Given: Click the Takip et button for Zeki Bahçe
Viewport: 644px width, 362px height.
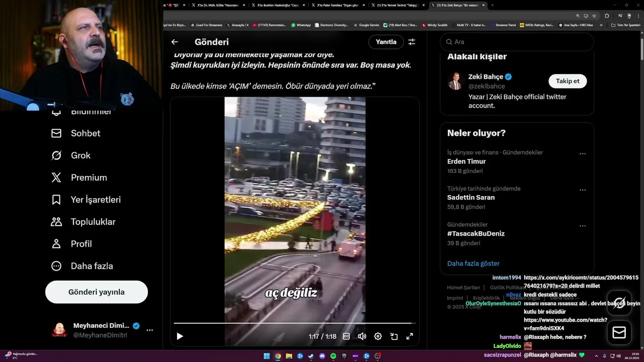Looking at the screenshot, I should 568,81.
